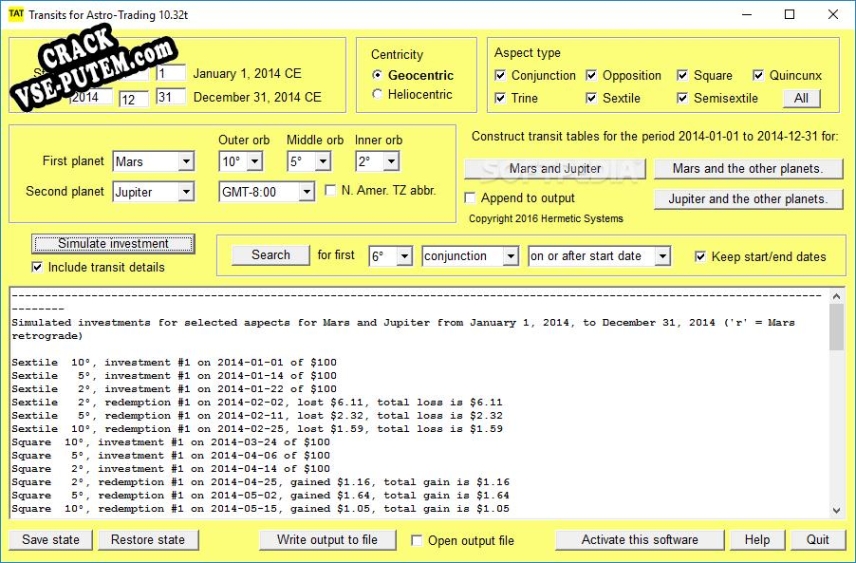This screenshot has width=856, height=563.
Task: Open the conjunction aspect search dropdown
Action: click(470, 256)
